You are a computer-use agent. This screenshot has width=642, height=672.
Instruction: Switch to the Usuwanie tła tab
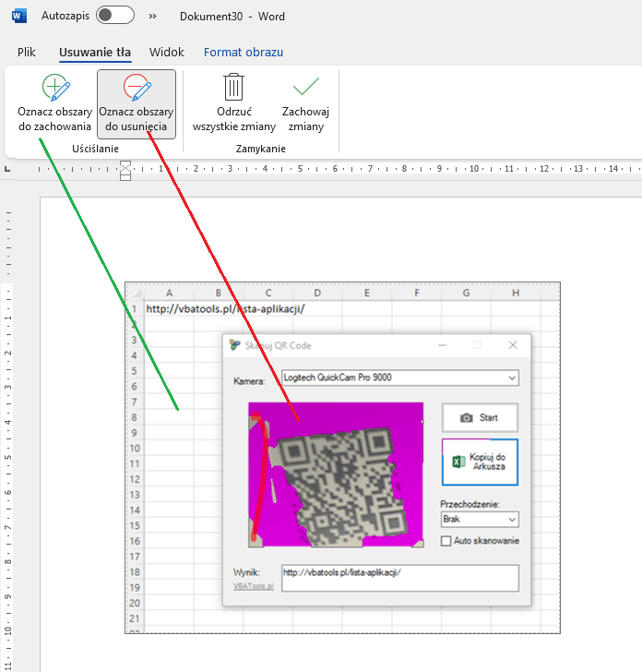[95, 53]
